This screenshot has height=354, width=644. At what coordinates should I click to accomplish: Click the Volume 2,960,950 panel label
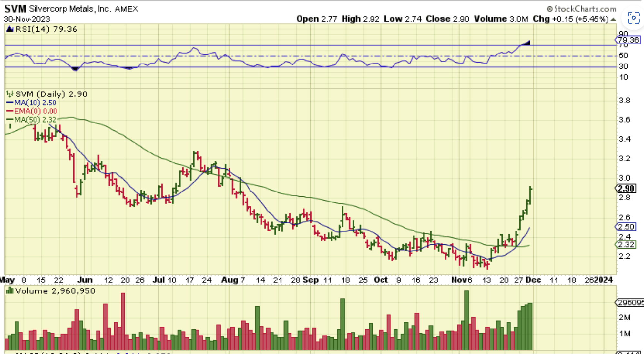(x=55, y=291)
